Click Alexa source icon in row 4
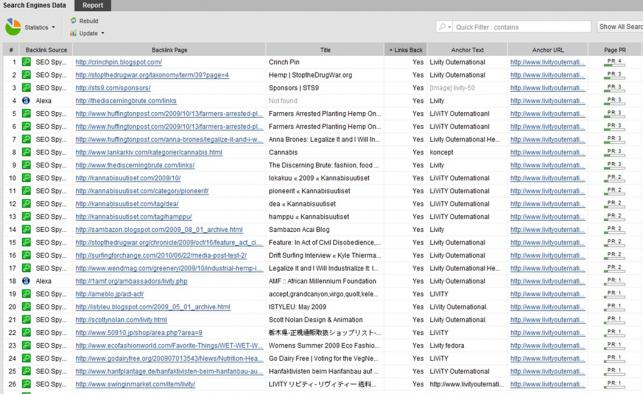This screenshot has height=394, width=643. [x=26, y=100]
